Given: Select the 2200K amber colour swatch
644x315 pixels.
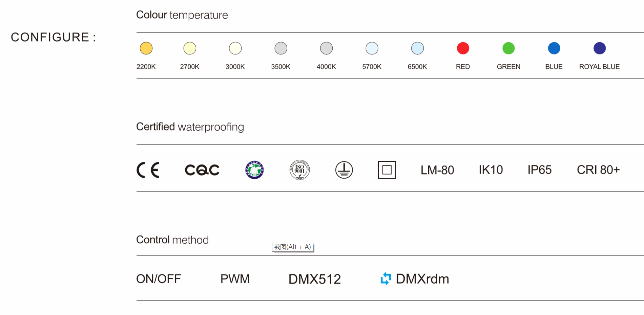Looking at the screenshot, I should [146, 48].
